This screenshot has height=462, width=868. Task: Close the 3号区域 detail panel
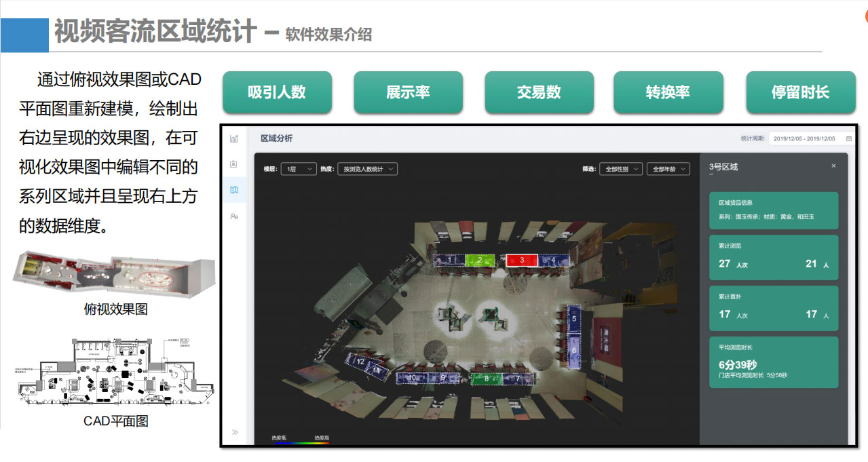tap(833, 166)
